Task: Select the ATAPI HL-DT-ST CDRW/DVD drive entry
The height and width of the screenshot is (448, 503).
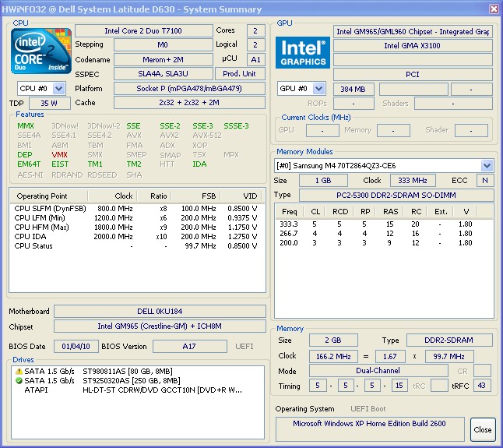Action: coord(133,390)
